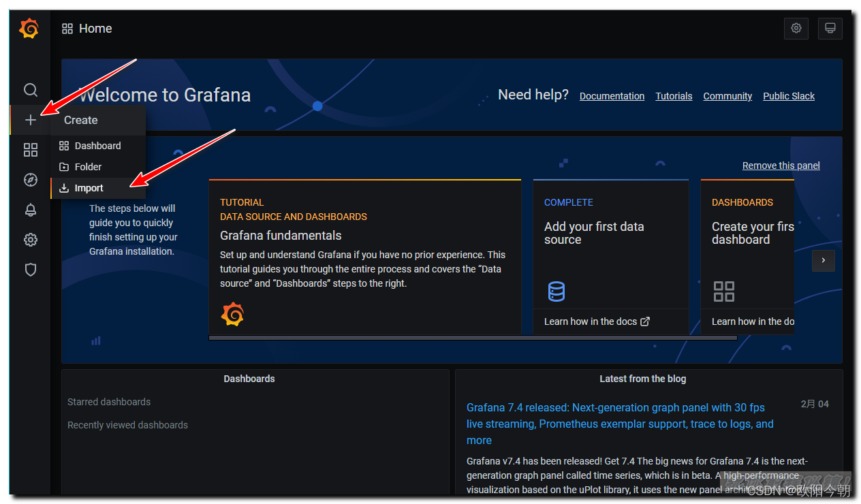Click the Dashboards panel title

(x=249, y=379)
